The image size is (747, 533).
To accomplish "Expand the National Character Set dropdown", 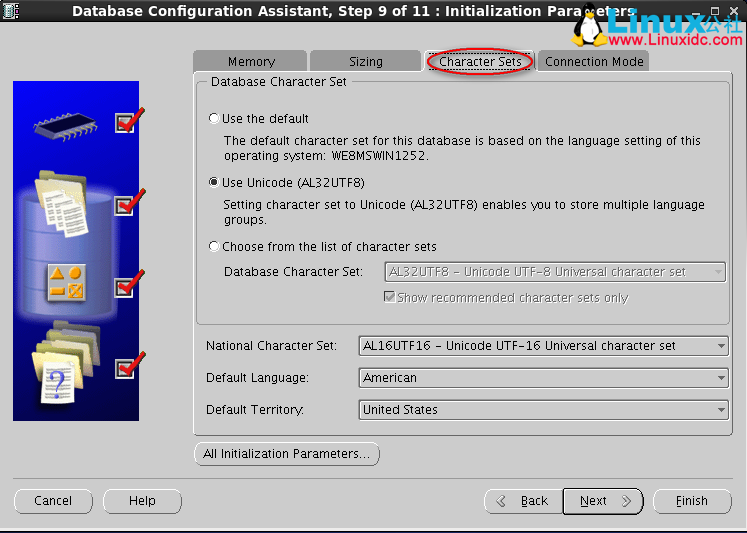I will 544,346.
